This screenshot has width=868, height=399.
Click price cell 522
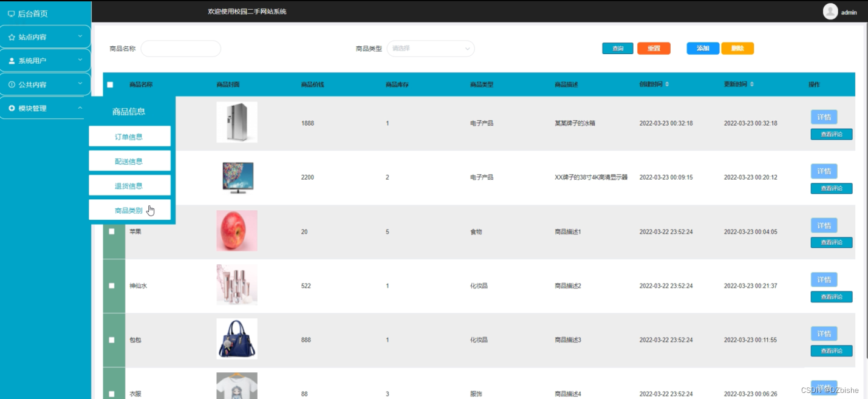306,285
